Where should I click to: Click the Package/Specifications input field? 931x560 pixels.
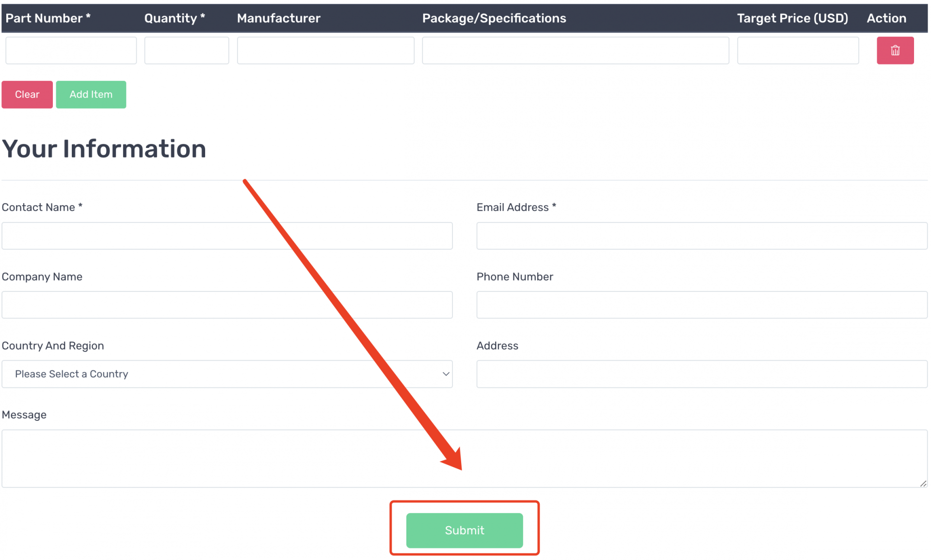point(575,50)
